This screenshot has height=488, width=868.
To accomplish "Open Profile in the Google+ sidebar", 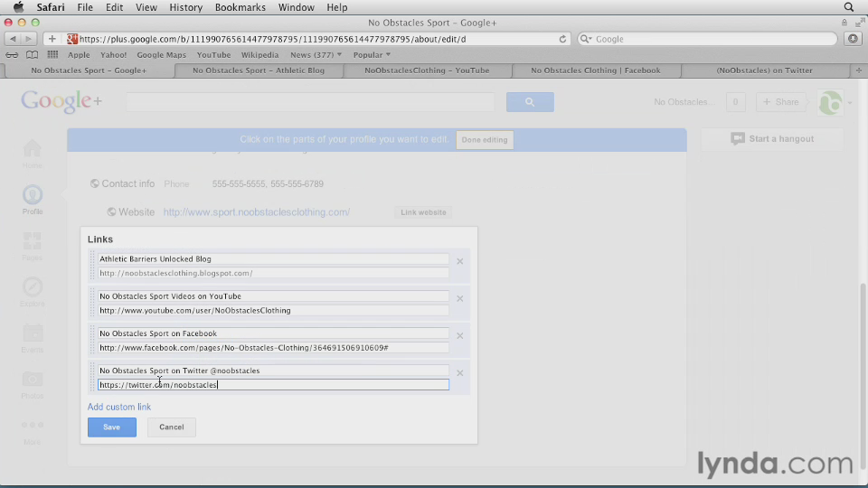I will pos(33,201).
